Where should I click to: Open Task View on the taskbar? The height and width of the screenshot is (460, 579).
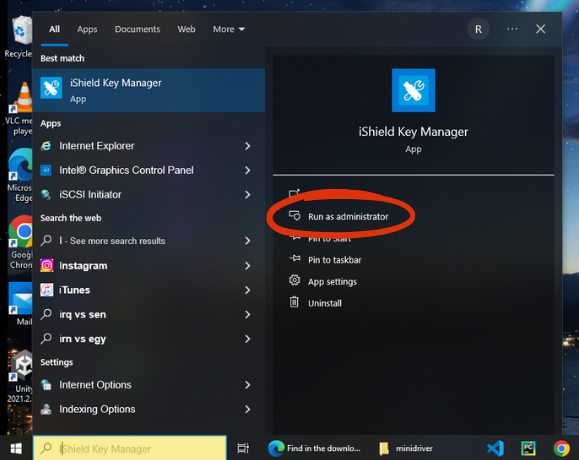coord(243,448)
